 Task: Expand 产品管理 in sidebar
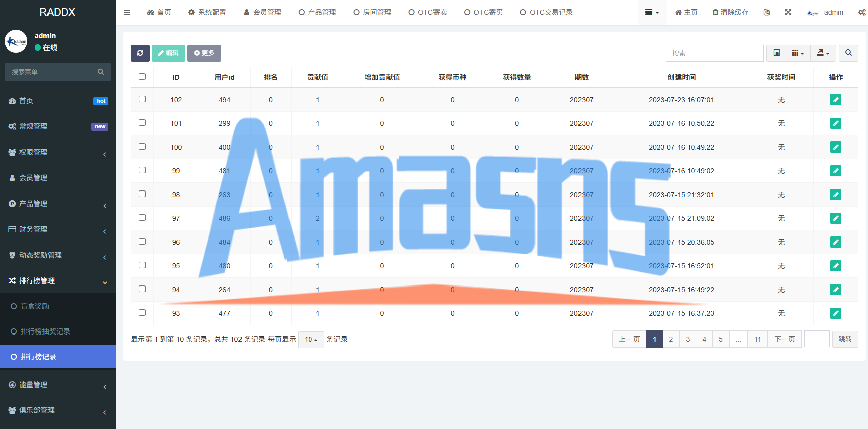(x=58, y=204)
